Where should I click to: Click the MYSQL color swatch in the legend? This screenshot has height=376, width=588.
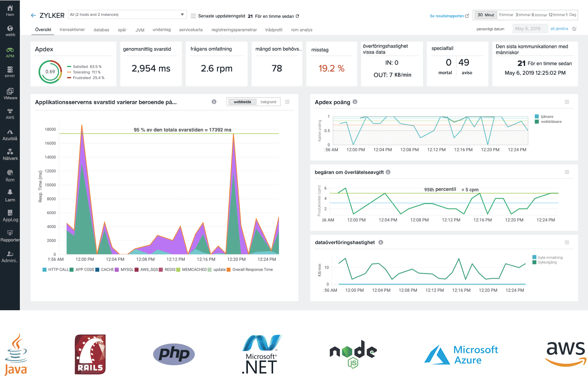116,269
